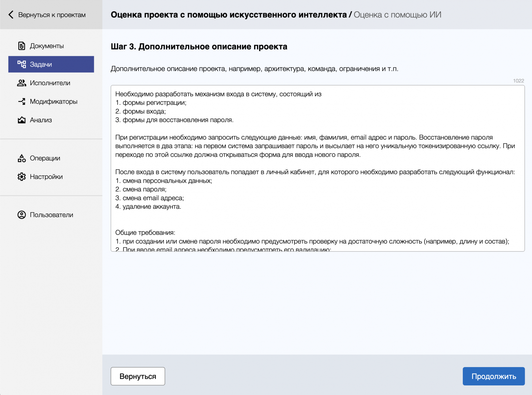Click the 'Оценка с помощью ИИ' breadcrumb
The width and height of the screenshot is (532, 395).
[397, 15]
